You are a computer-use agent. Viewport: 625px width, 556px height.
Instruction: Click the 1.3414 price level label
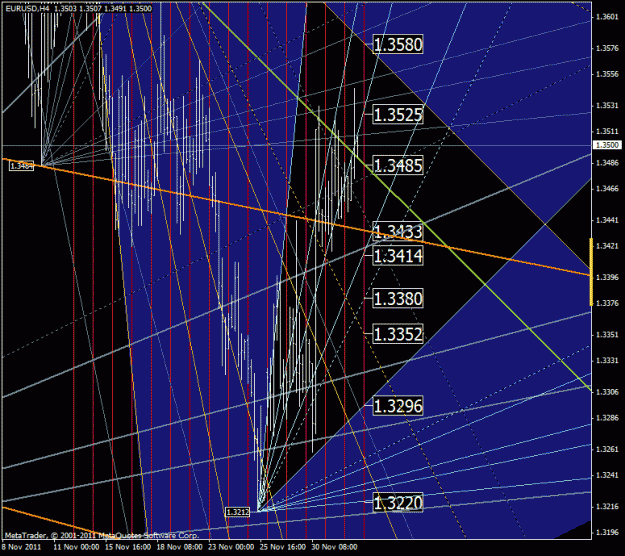tap(398, 255)
